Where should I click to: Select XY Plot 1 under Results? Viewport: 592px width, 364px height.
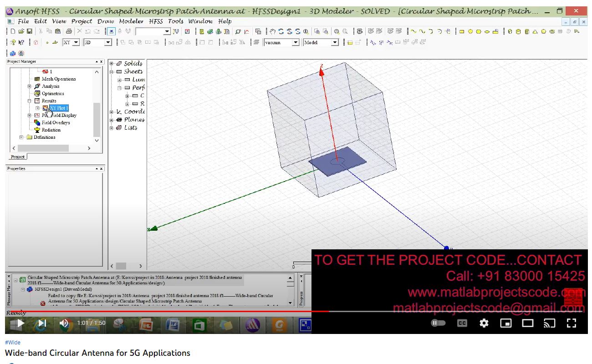click(59, 108)
